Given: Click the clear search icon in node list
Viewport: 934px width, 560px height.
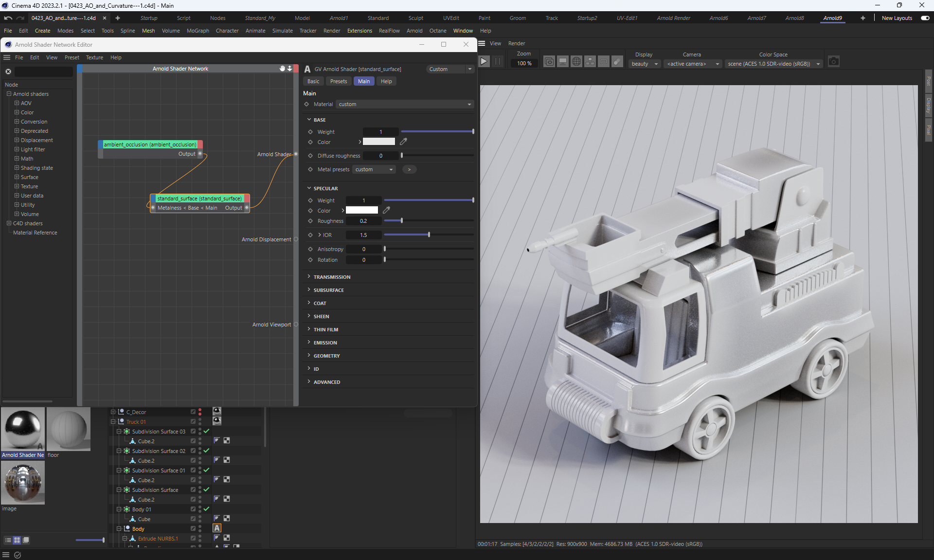Looking at the screenshot, I should [8, 72].
